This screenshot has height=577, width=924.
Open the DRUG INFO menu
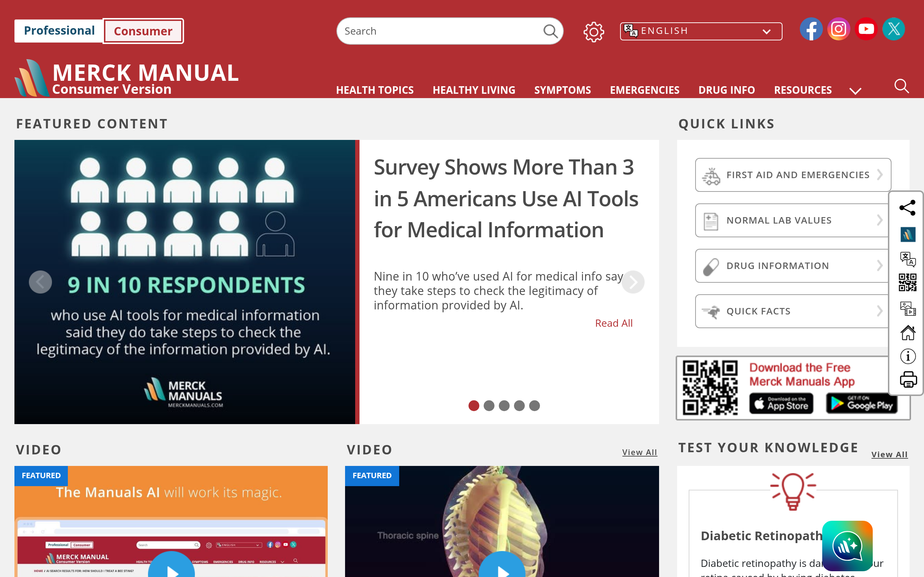(726, 90)
